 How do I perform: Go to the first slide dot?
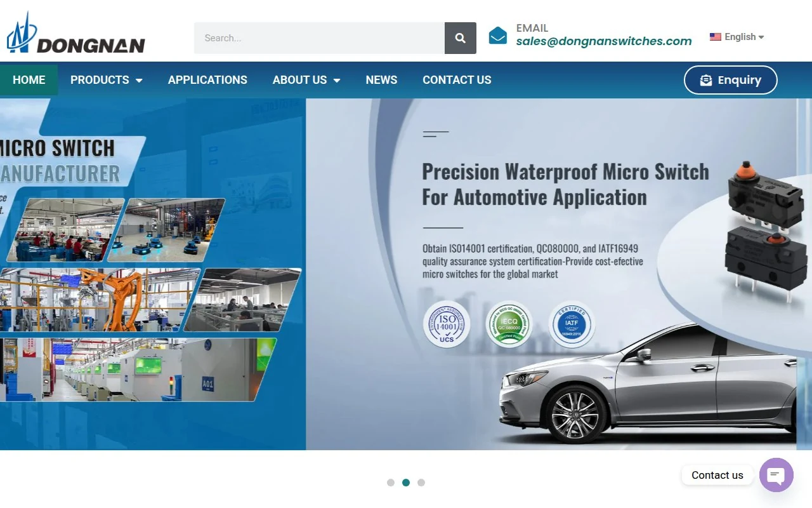click(391, 483)
